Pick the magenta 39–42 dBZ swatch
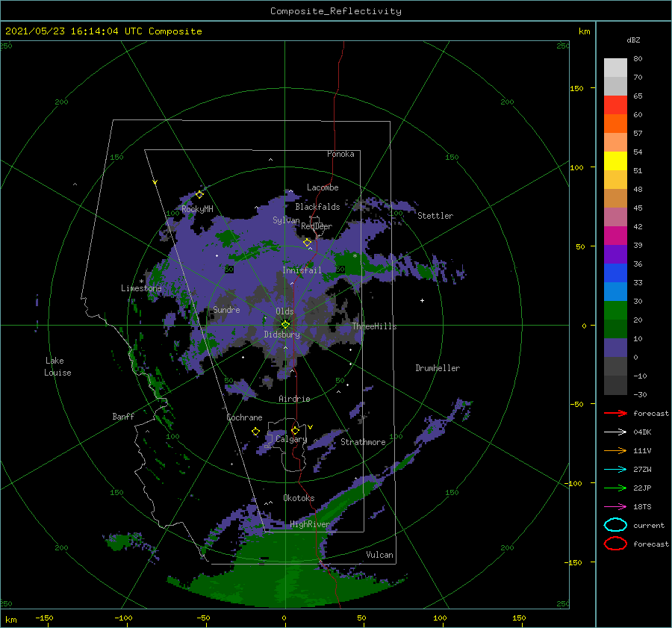 [615, 236]
